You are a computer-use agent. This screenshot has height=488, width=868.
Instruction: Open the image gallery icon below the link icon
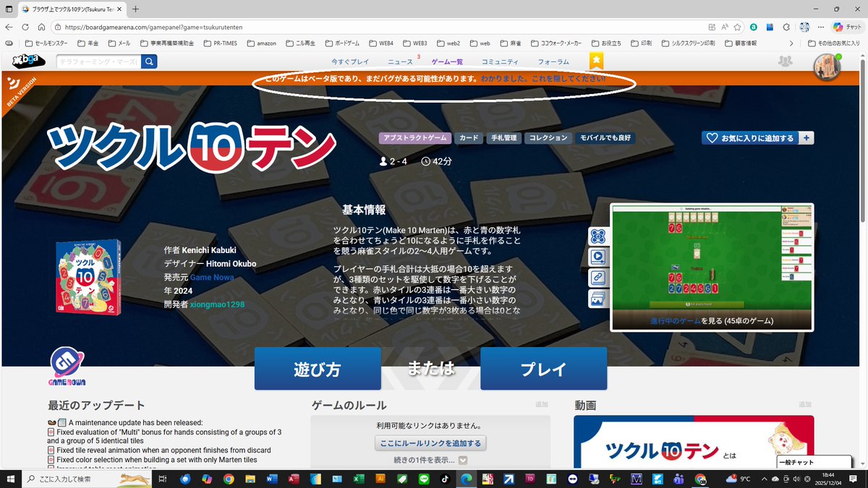pyautogui.click(x=598, y=298)
